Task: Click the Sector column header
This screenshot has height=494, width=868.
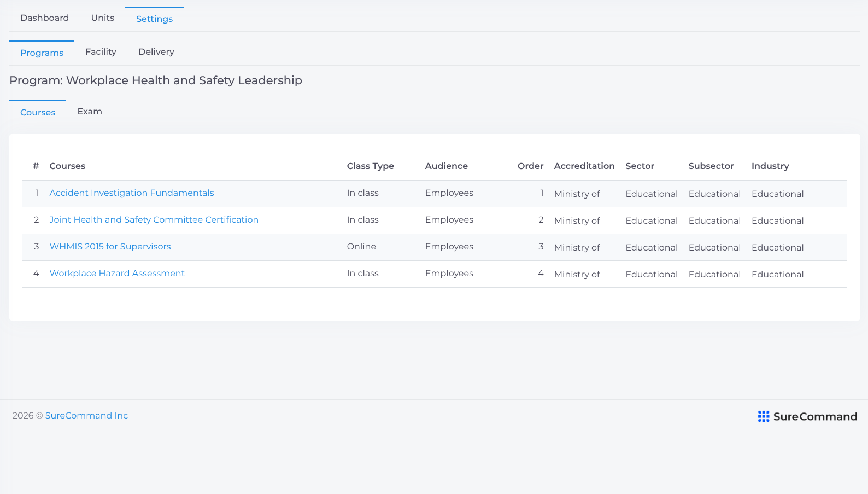Action: coord(640,166)
